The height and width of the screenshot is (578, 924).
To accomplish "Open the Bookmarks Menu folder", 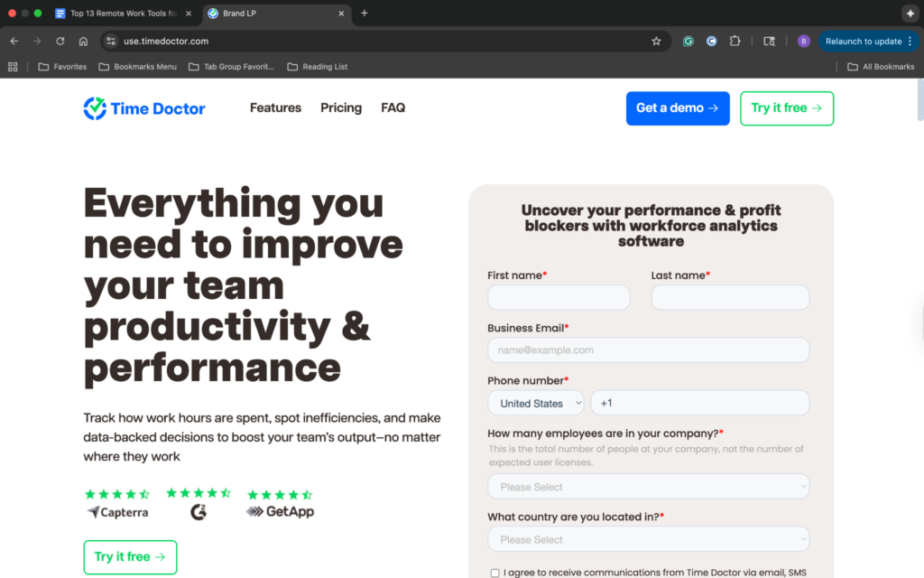I will [138, 67].
